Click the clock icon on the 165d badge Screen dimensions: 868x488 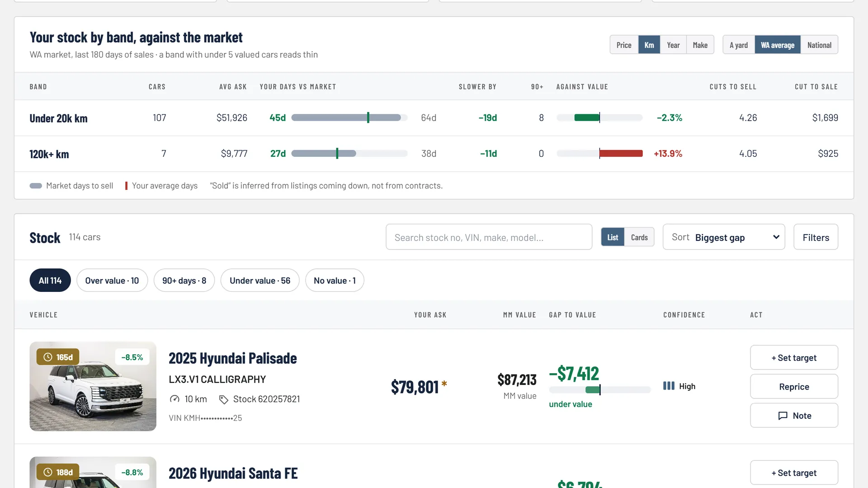(x=47, y=357)
